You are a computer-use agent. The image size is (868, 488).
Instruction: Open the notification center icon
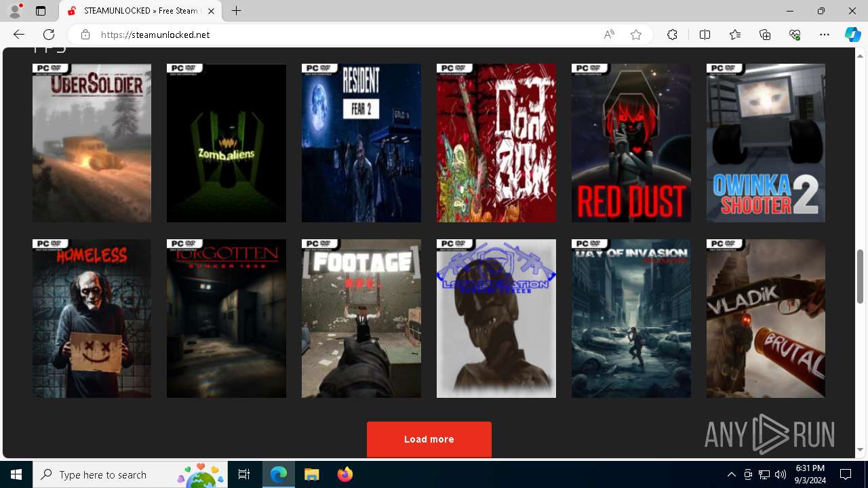point(846,474)
